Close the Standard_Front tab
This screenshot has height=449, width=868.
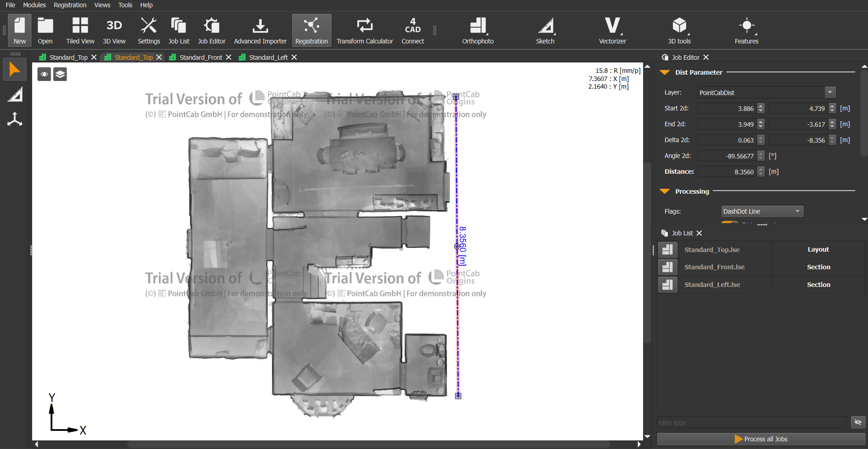[x=229, y=57]
